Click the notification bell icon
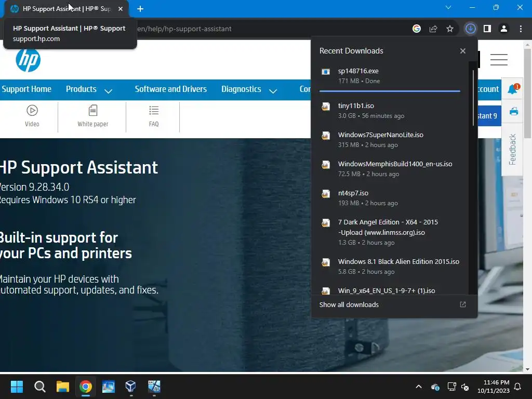Image resolution: width=532 pixels, height=399 pixels. point(513,89)
